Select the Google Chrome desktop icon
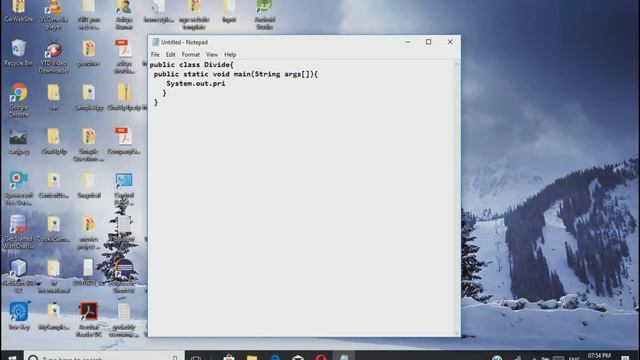Screen dimensions: 640x360 [x=18, y=100]
